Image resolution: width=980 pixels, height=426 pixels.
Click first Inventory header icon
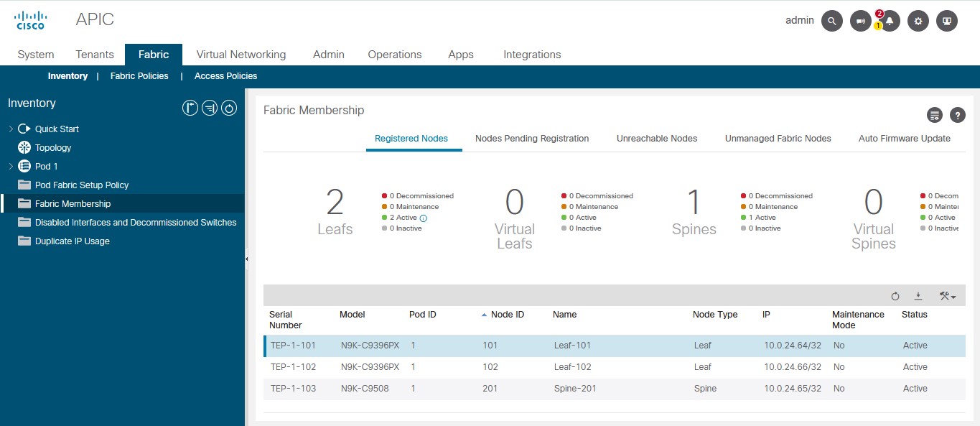190,108
